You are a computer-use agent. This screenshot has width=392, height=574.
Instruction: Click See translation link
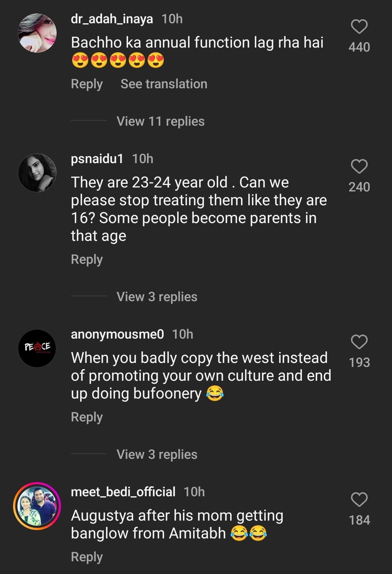pos(164,84)
